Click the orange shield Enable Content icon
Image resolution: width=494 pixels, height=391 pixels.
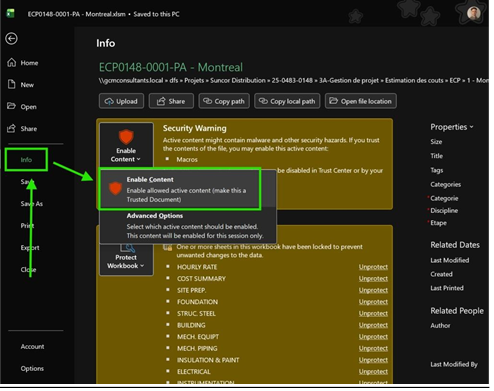tap(127, 138)
